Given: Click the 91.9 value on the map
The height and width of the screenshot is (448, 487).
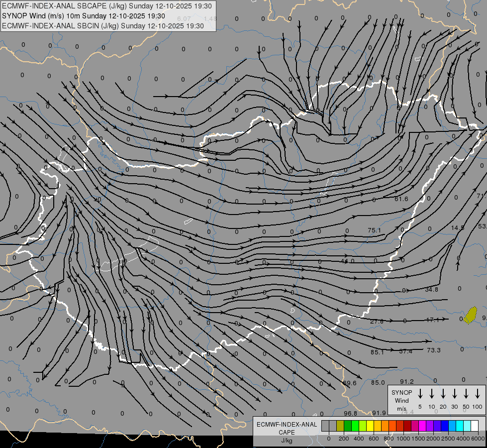Looking at the screenshot, I should pos(379,413).
